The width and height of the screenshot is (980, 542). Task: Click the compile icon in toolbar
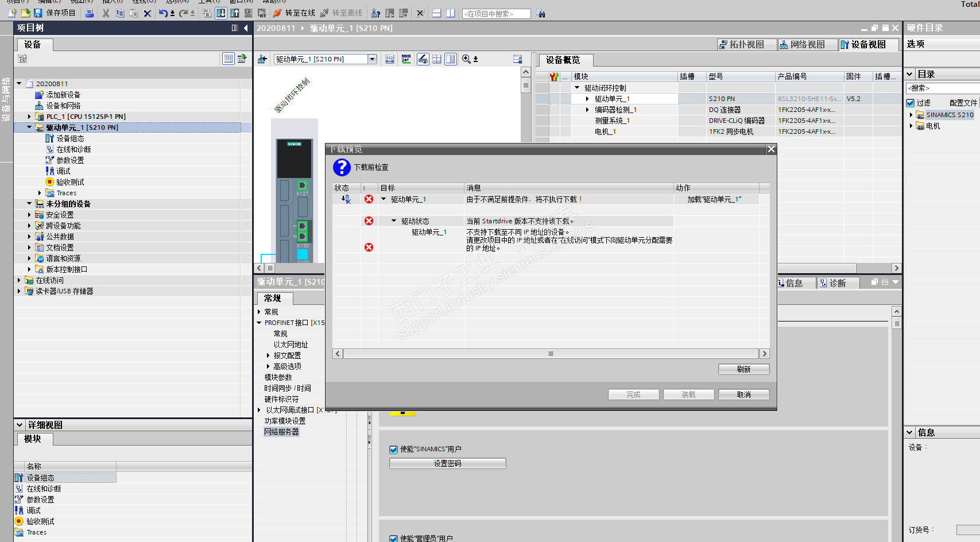[207, 13]
